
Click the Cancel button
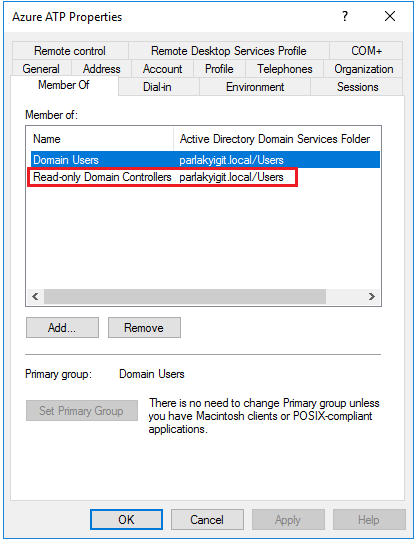click(x=207, y=519)
